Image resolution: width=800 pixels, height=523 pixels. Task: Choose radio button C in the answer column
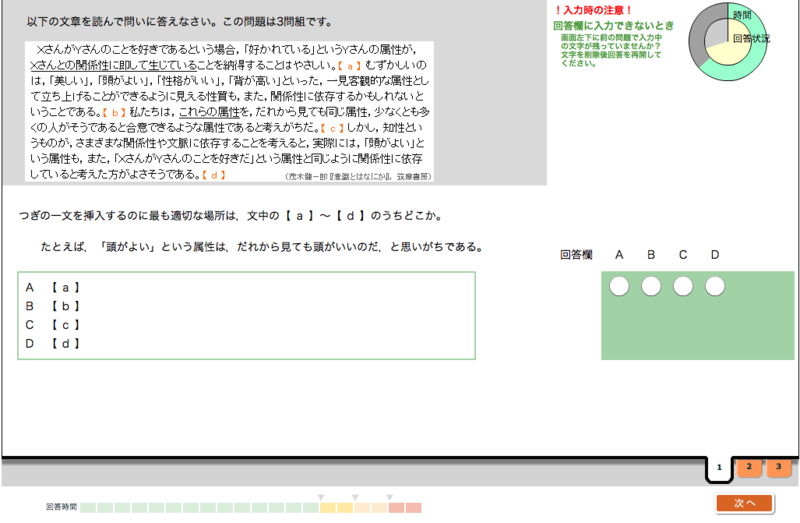coord(683,287)
